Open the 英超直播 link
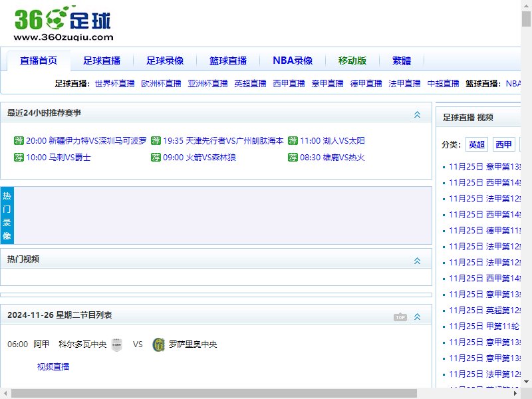 point(251,84)
